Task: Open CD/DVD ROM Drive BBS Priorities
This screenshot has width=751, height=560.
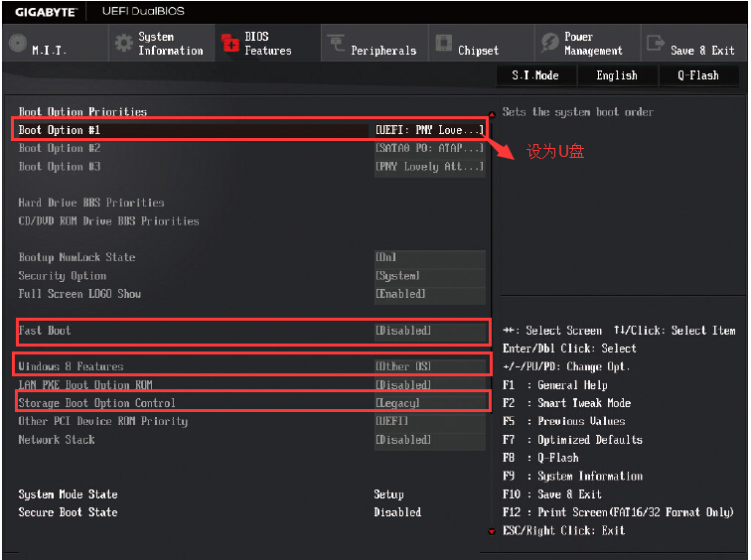Action: 108,221
